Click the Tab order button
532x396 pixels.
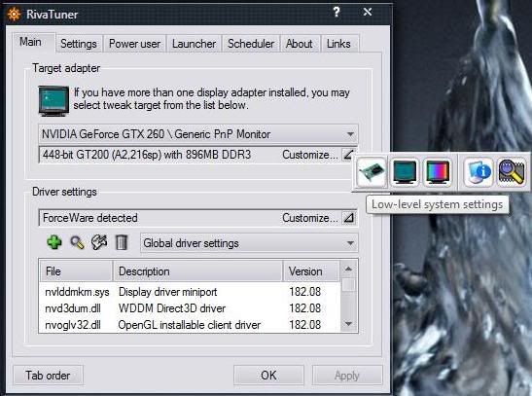pos(48,376)
